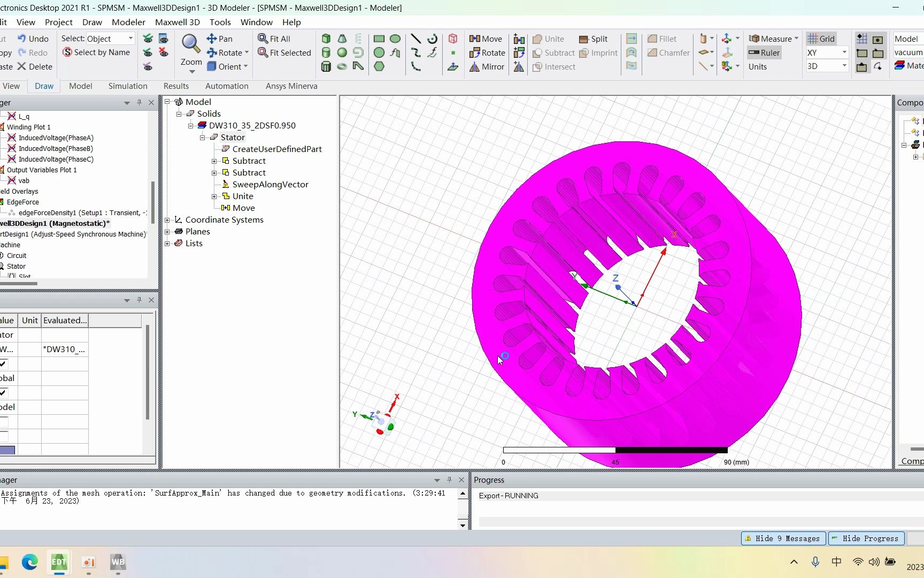Click the Hide 9 Messages button
The height and width of the screenshot is (578, 924).
click(783, 538)
